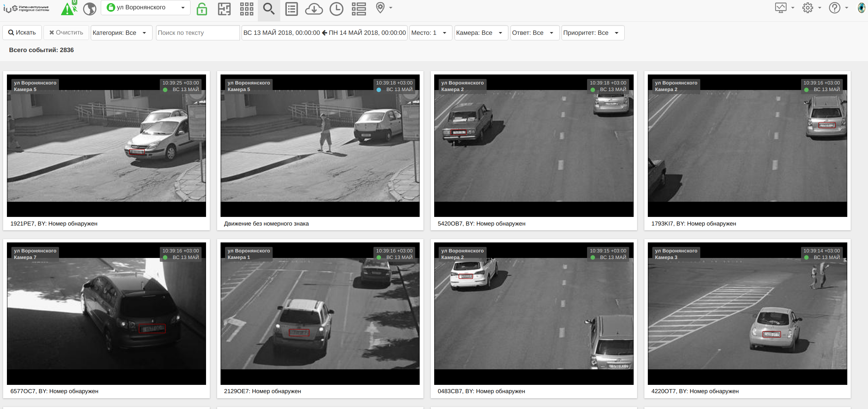
Task: Click the Камера 1 label on 2129OE7 card
Action: [239, 257]
